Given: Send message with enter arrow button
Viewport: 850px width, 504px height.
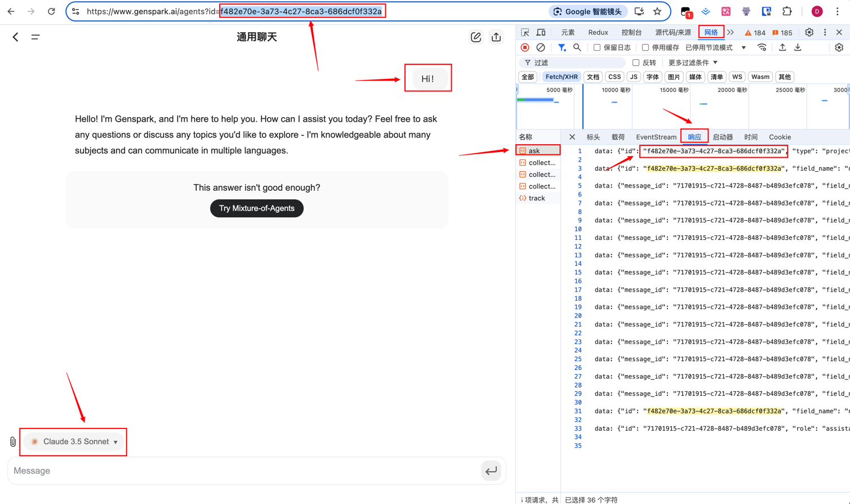Looking at the screenshot, I should (491, 471).
